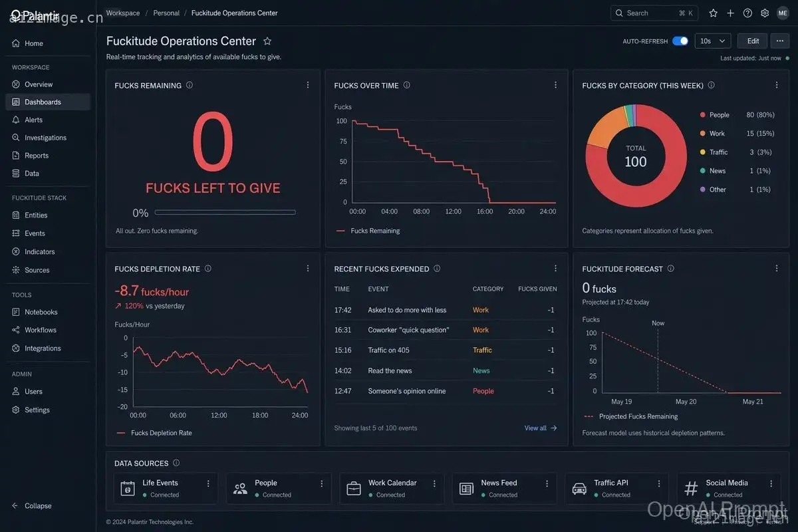
Task: Open Recent Fucks Expended panel options menu
Action: tap(555, 269)
